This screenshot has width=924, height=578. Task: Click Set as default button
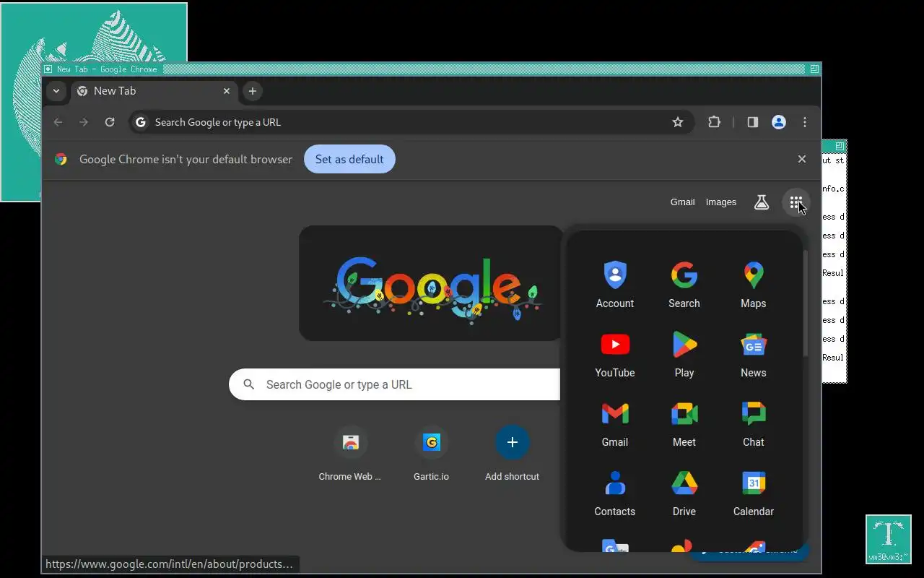tap(349, 159)
